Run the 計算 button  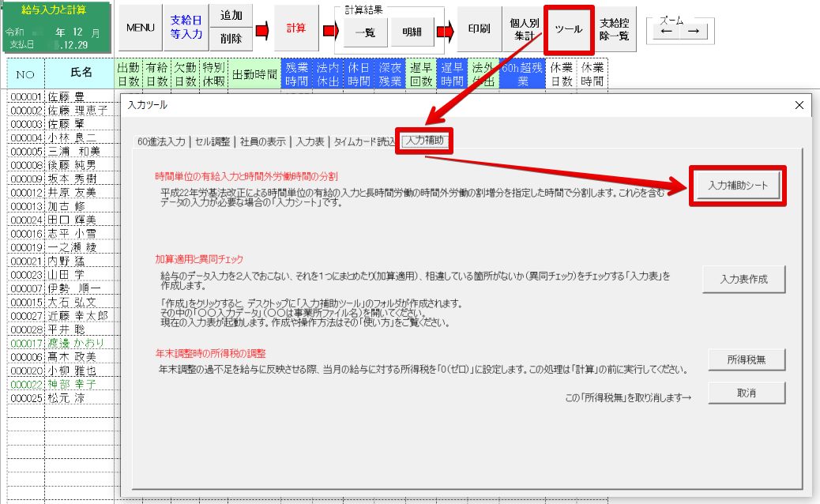[x=295, y=28]
